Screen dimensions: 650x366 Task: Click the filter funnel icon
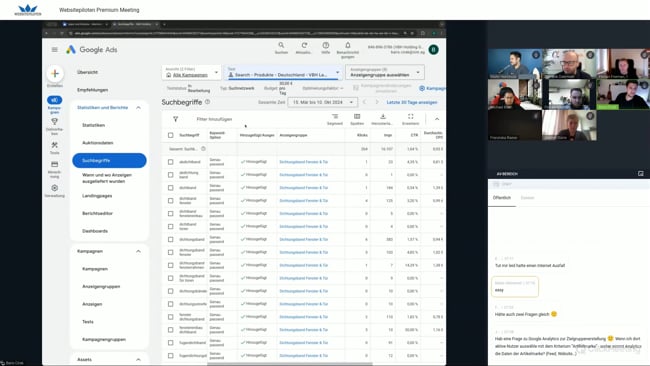[175, 119]
